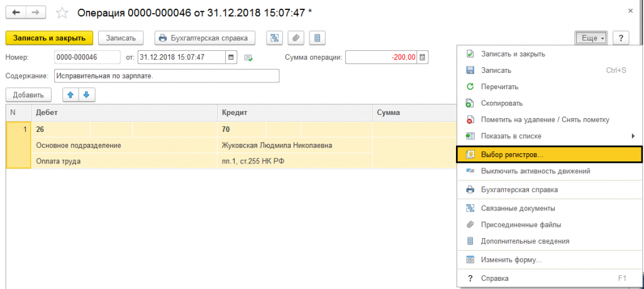The height and width of the screenshot is (289, 644).
Task: Open calendar picker for date field
Action: (231, 57)
